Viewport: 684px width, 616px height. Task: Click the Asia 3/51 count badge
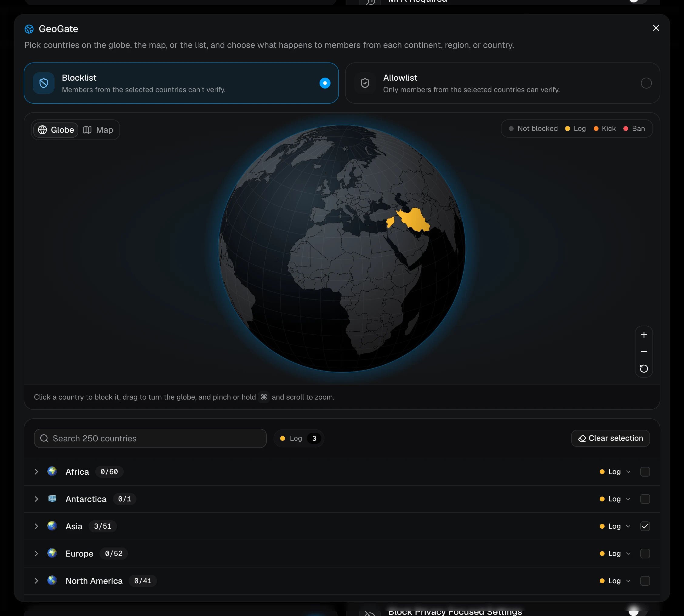pyautogui.click(x=102, y=526)
